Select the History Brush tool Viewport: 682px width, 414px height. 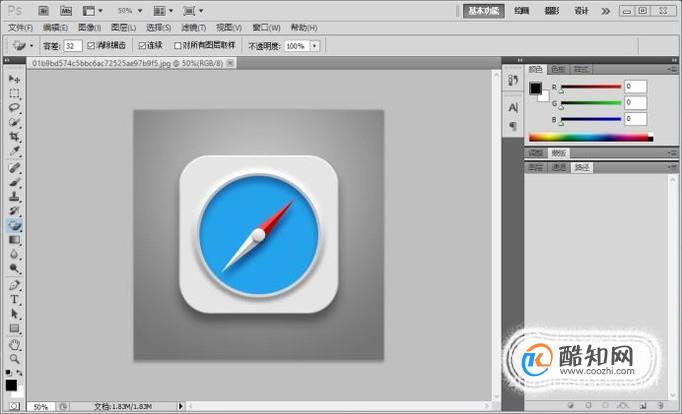14,211
